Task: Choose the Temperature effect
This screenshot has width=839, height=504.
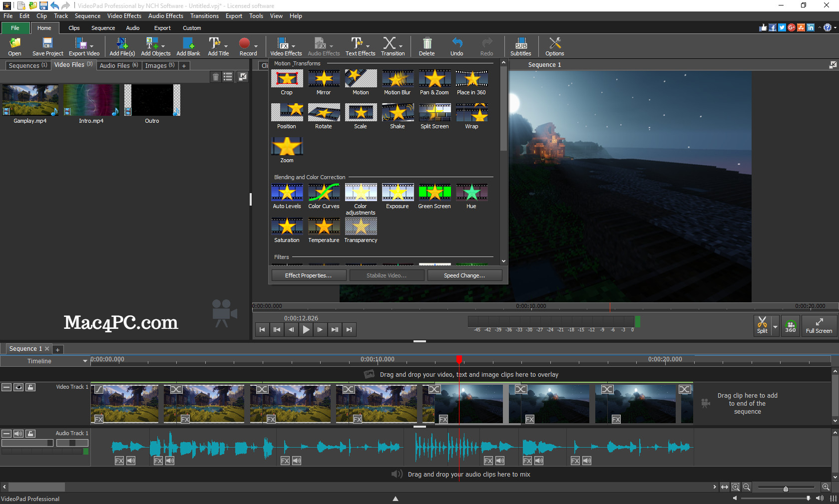Action: pyautogui.click(x=324, y=230)
